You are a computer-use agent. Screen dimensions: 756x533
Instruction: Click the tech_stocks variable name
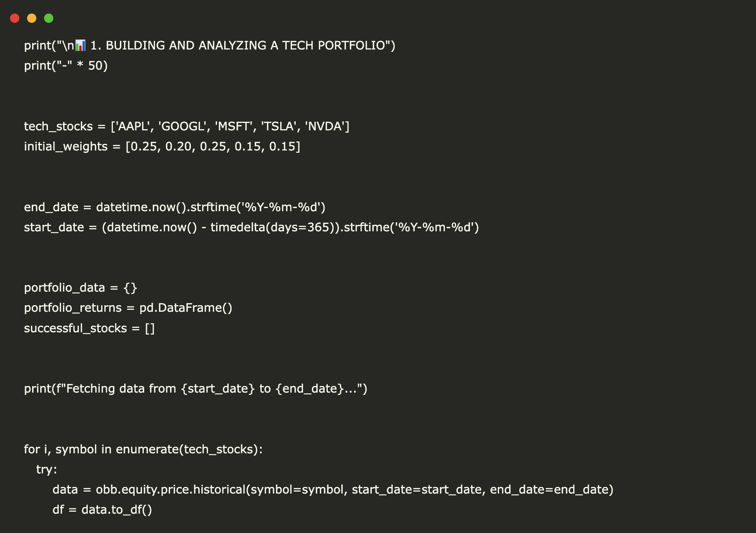58,126
